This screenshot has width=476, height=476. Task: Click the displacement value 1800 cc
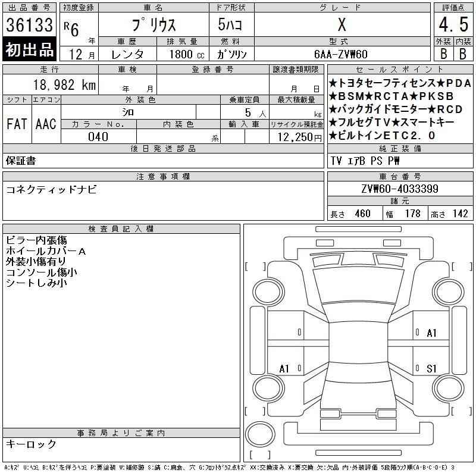187,54
